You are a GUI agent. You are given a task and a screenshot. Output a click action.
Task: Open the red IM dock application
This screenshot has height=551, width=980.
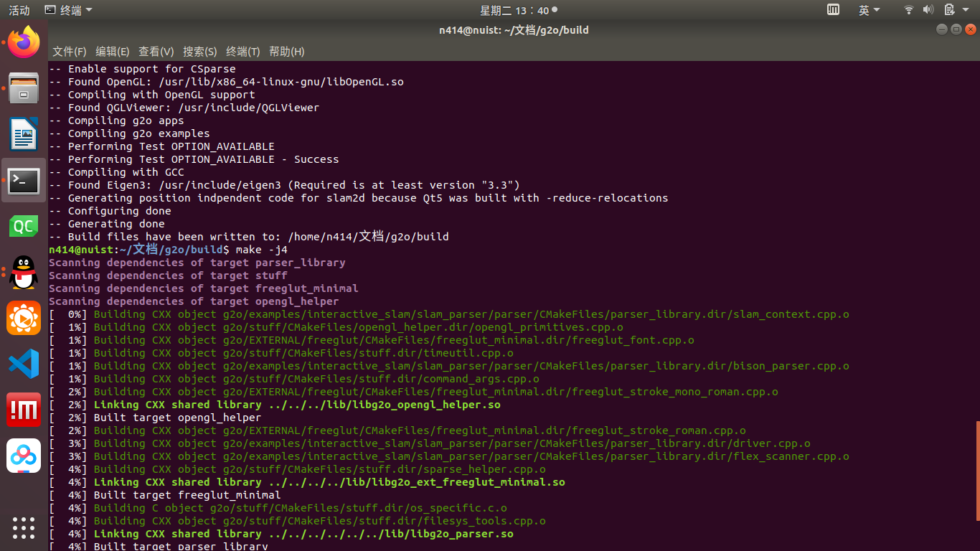point(24,410)
